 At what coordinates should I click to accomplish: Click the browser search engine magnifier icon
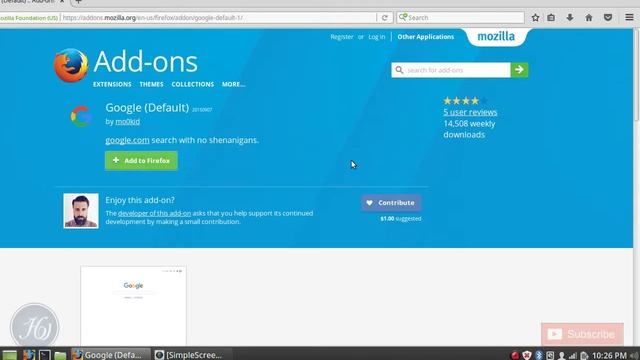(403, 17)
